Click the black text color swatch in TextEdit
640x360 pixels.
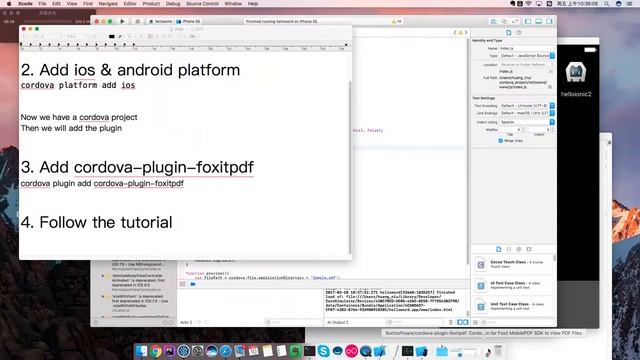(111, 36)
